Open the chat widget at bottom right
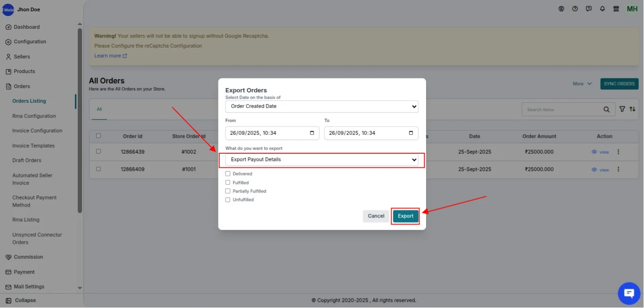 point(629,293)
